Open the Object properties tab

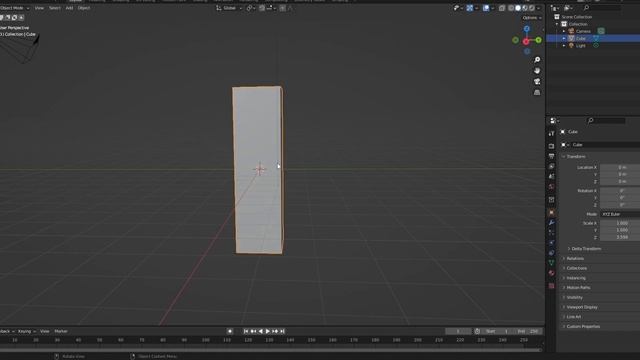pyautogui.click(x=551, y=213)
